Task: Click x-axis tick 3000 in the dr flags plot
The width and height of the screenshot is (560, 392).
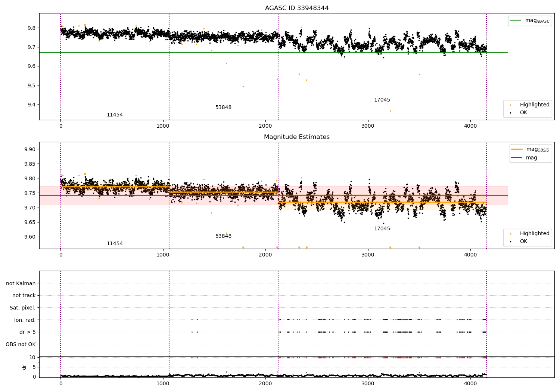Action: point(368,384)
